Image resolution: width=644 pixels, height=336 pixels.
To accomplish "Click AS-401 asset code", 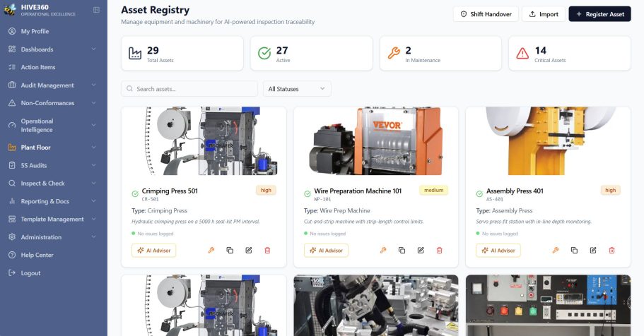I will [495, 199].
